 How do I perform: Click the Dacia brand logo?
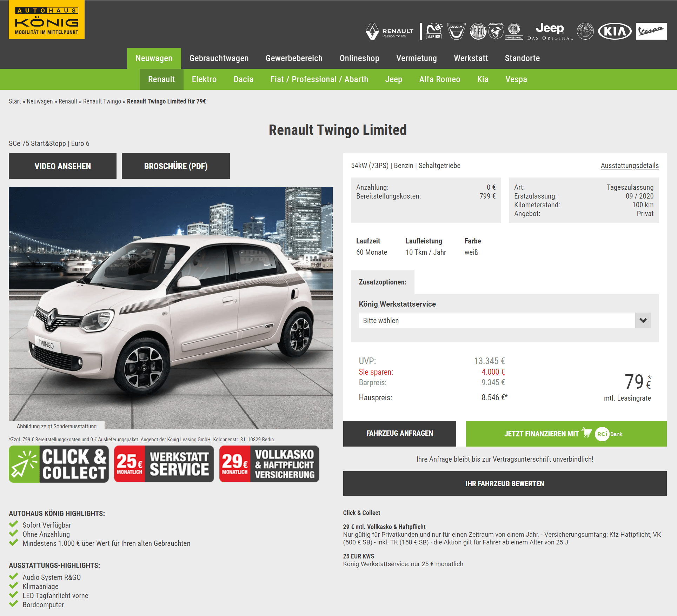point(456,31)
